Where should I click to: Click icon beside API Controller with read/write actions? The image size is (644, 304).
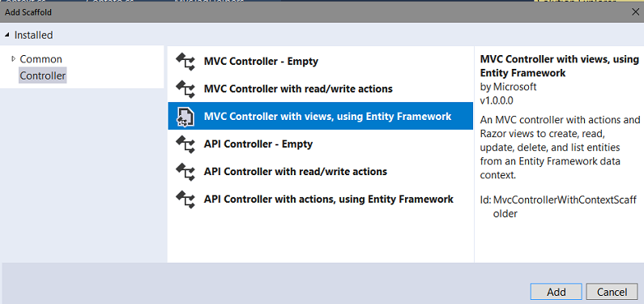[186, 172]
